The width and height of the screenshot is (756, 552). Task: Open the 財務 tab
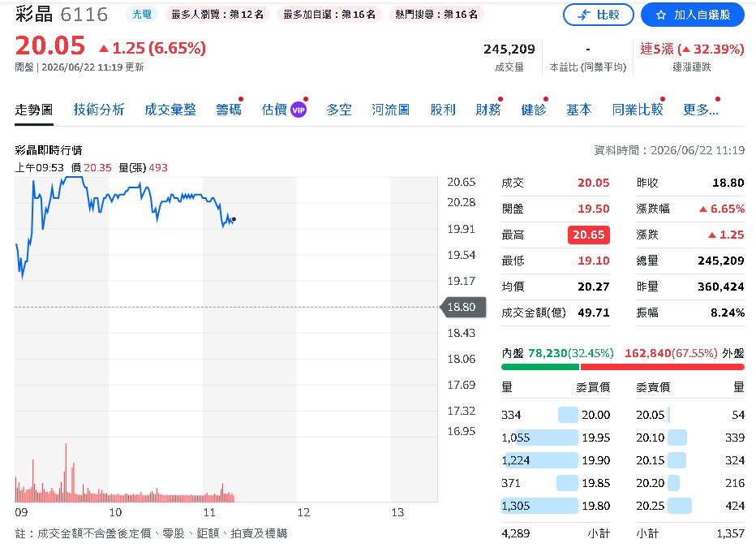(x=488, y=110)
